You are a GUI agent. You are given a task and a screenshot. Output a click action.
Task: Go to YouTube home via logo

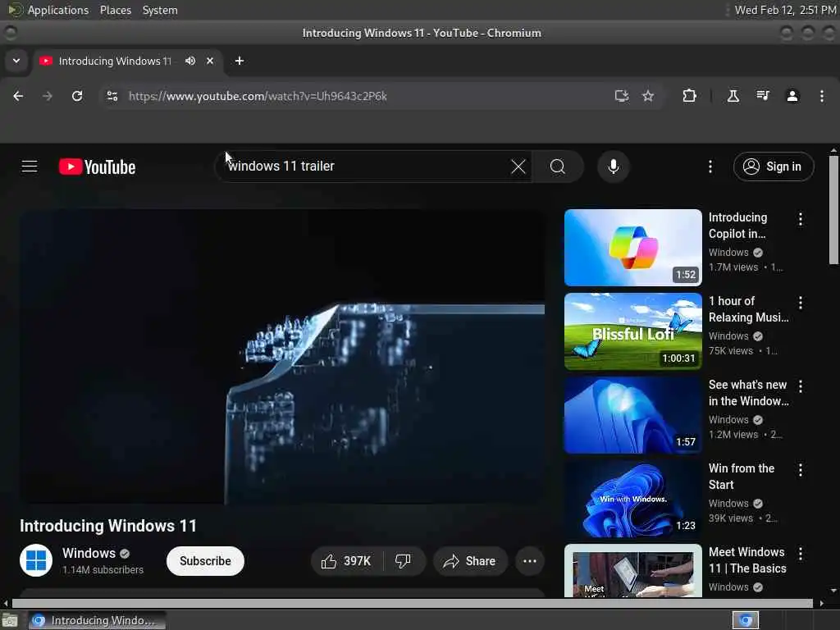pyautogui.click(x=97, y=167)
